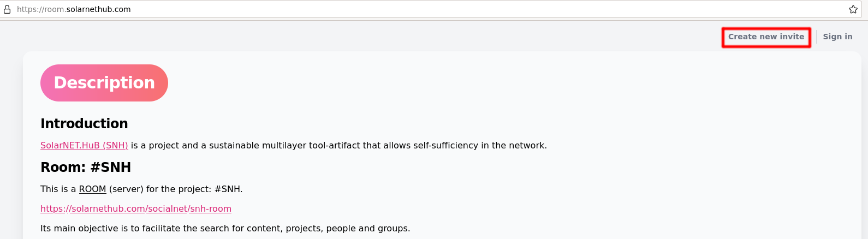
Task: Open the SolarNET.HuB (SNH) link
Action: (84, 145)
